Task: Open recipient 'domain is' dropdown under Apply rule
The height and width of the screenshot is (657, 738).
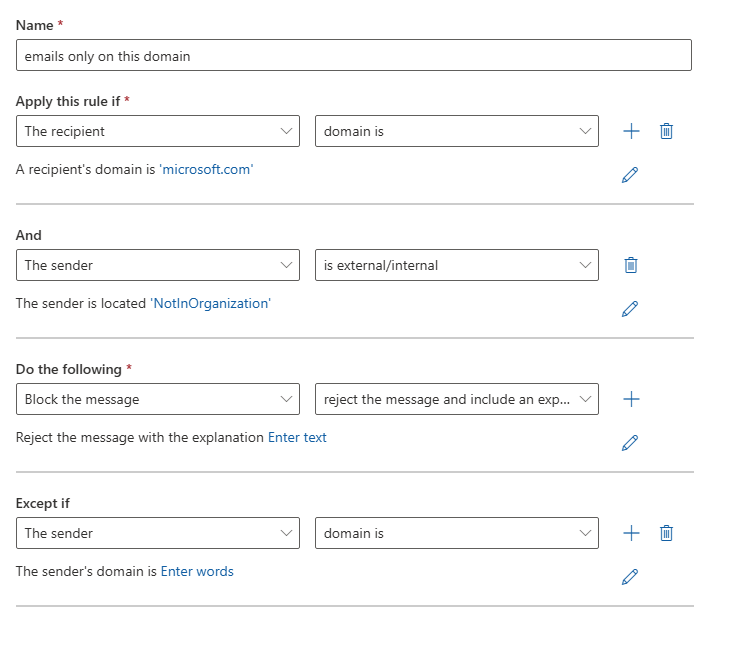Action: (x=457, y=131)
